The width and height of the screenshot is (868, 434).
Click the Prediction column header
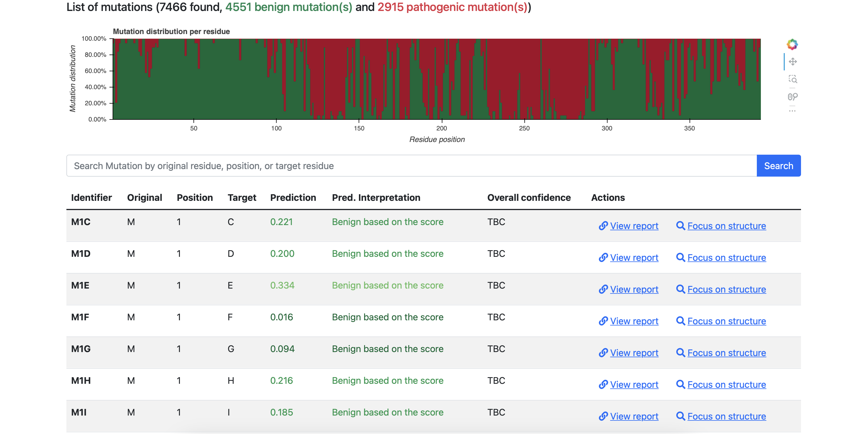[x=293, y=198]
